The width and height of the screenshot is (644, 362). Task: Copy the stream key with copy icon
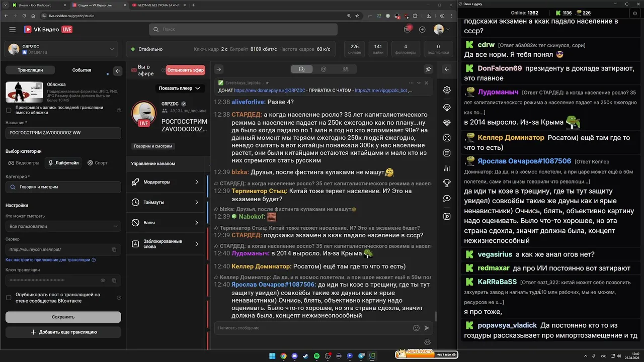click(114, 280)
